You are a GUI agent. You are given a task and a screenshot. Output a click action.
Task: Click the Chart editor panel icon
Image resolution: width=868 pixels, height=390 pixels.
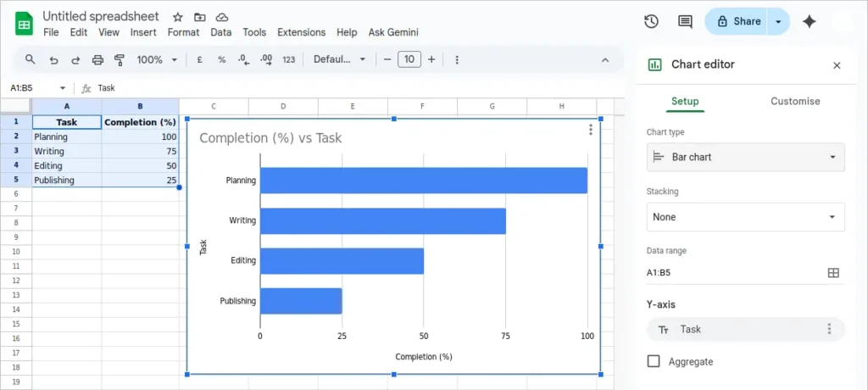coord(655,64)
